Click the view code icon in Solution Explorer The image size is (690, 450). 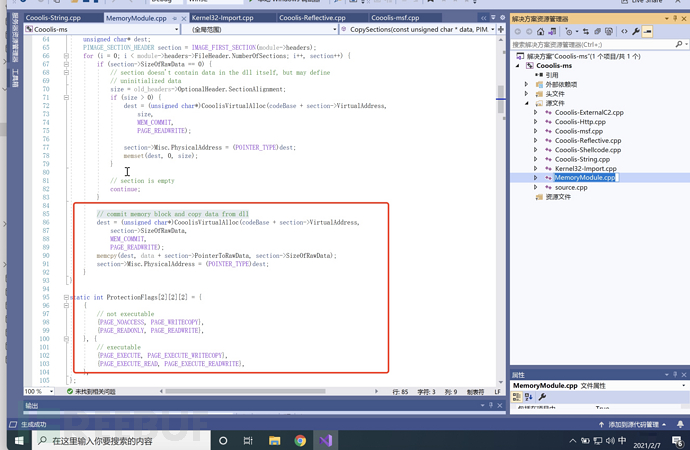tap(624, 31)
